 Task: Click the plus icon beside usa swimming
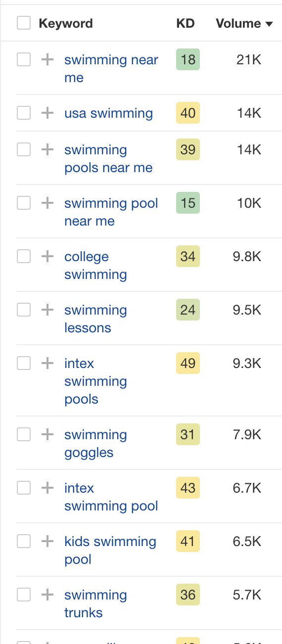point(47,113)
